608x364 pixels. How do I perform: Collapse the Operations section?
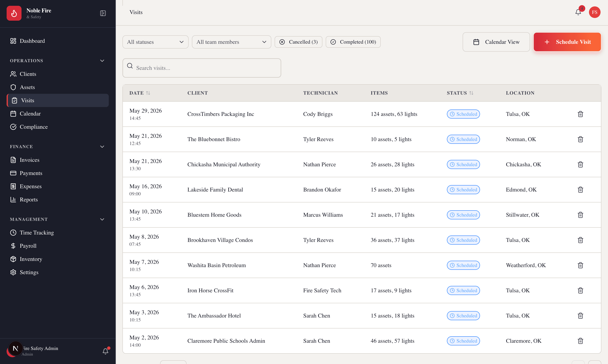tap(102, 61)
